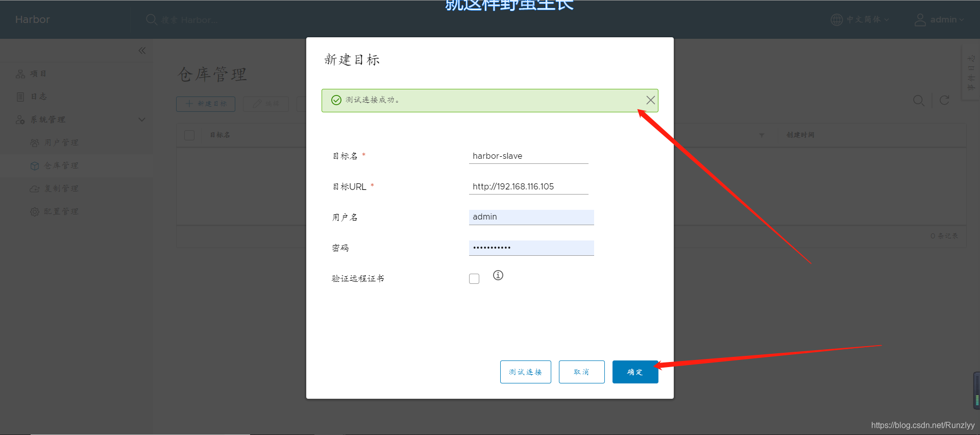This screenshot has height=435, width=980.
Task: Click the green success checkmark icon
Action: [336, 100]
